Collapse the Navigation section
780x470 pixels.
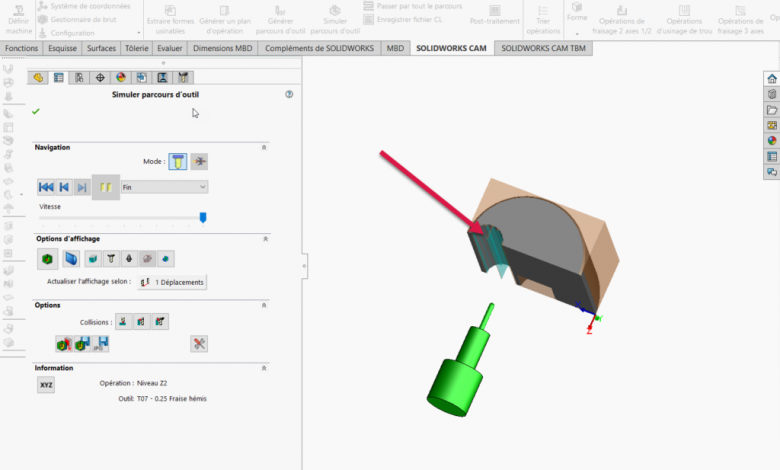click(x=264, y=147)
